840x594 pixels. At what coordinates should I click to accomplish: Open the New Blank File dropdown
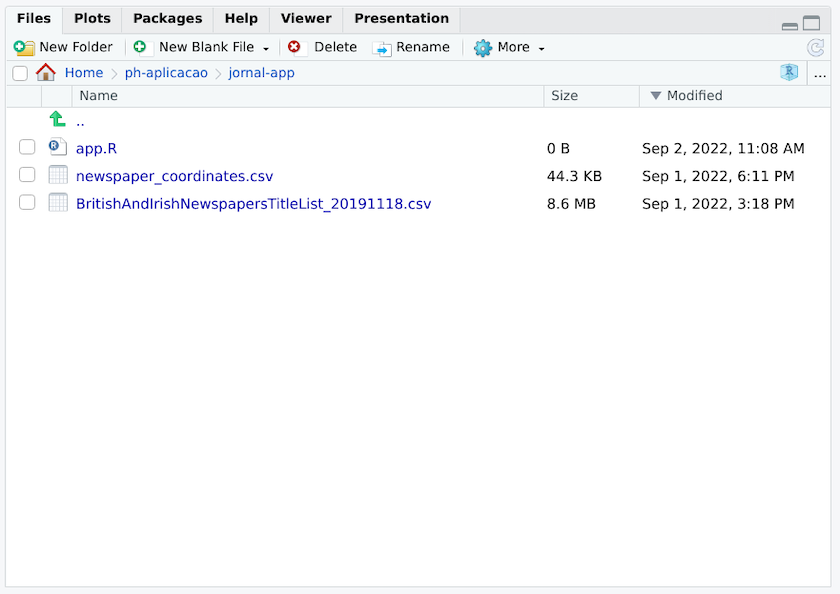pyautogui.click(x=266, y=48)
